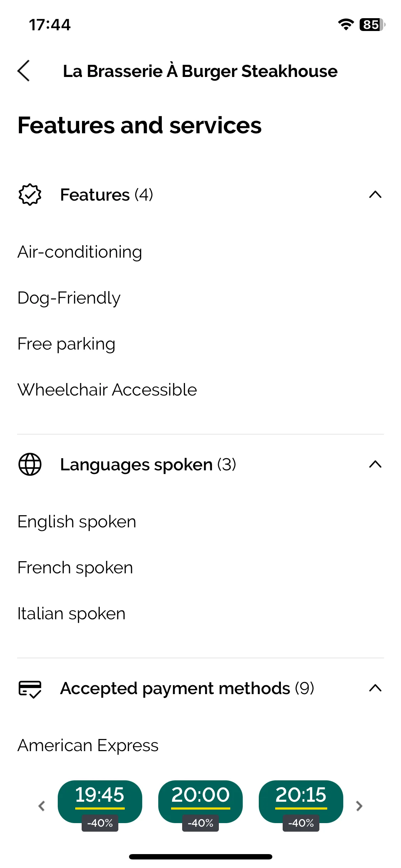Screen dimensions: 401x868
Task: Tap the back arrow icon
Action: pyautogui.click(x=24, y=71)
